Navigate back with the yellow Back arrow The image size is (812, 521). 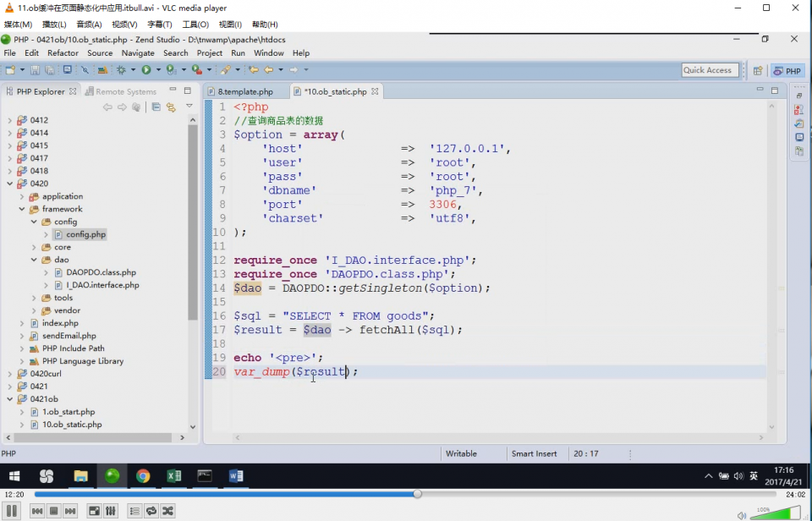tap(268, 70)
